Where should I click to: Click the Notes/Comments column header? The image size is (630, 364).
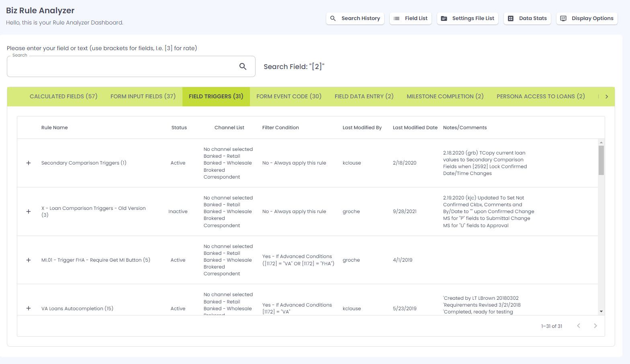coord(465,128)
